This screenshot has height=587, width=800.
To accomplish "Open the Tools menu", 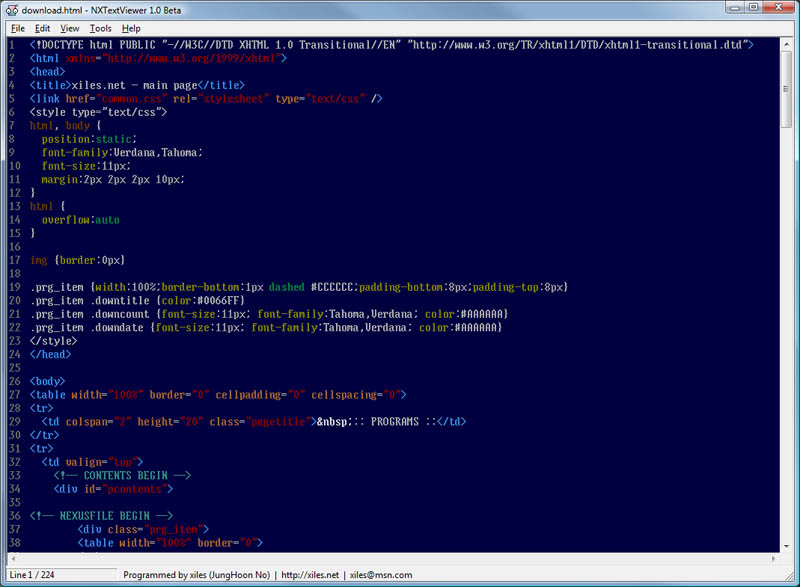I will 101,29.
